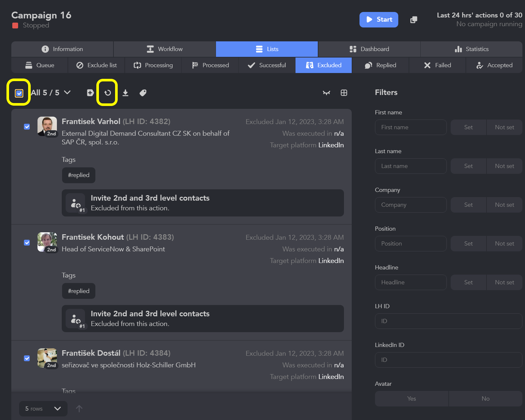The width and height of the screenshot is (525, 420).
Task: Uncheck the select-all checkbox
Action: point(19,93)
